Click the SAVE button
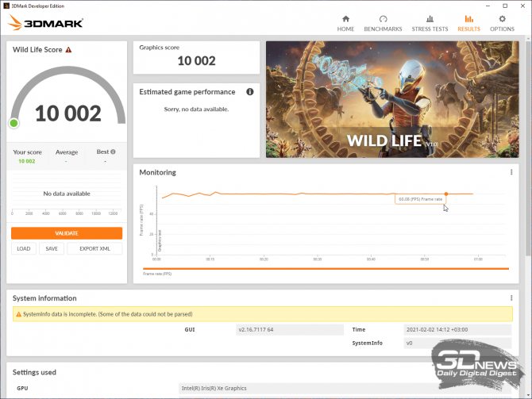 pos(52,248)
